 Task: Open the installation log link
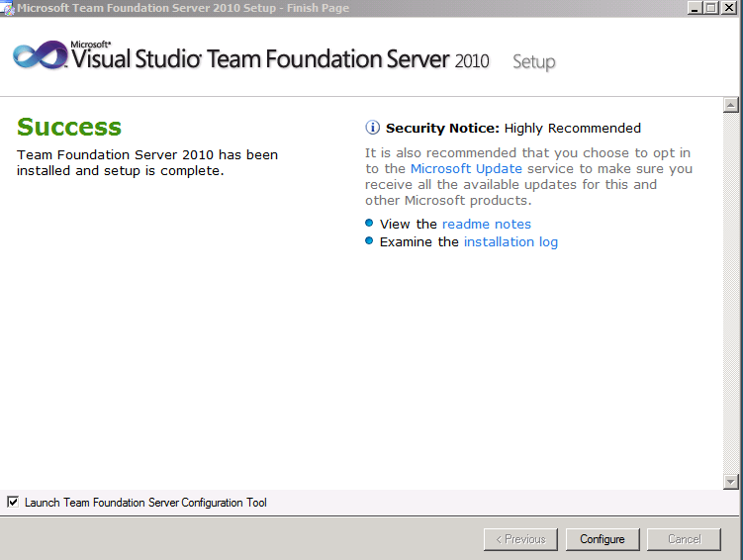[511, 242]
